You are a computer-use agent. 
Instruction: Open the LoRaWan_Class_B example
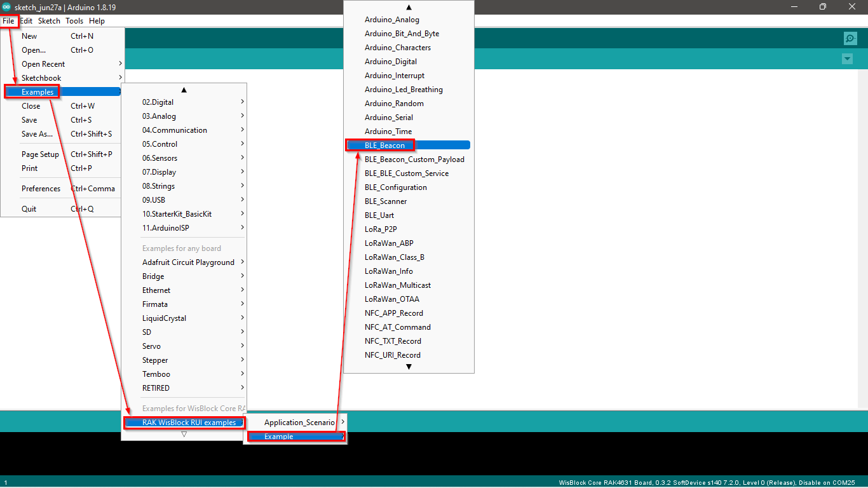tap(409, 257)
